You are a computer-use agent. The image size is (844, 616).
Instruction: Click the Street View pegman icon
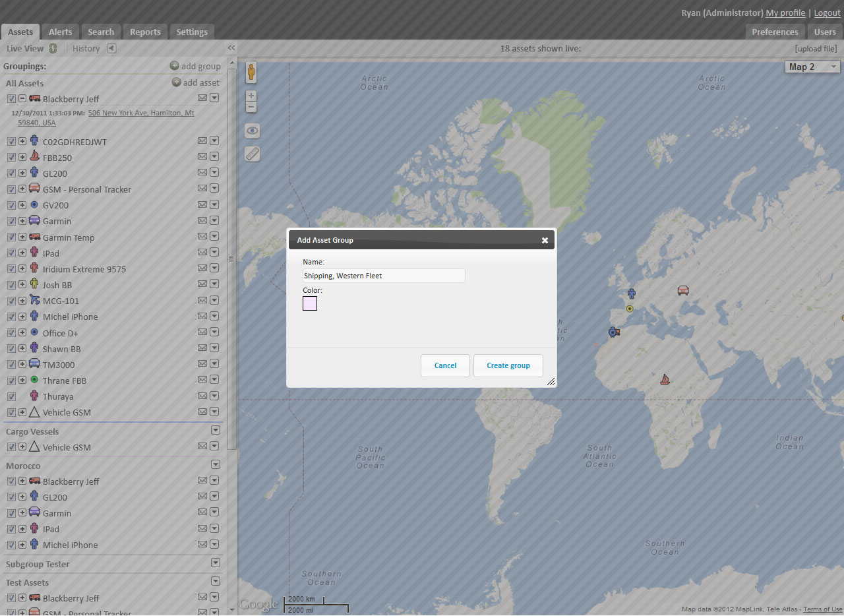[x=251, y=72]
